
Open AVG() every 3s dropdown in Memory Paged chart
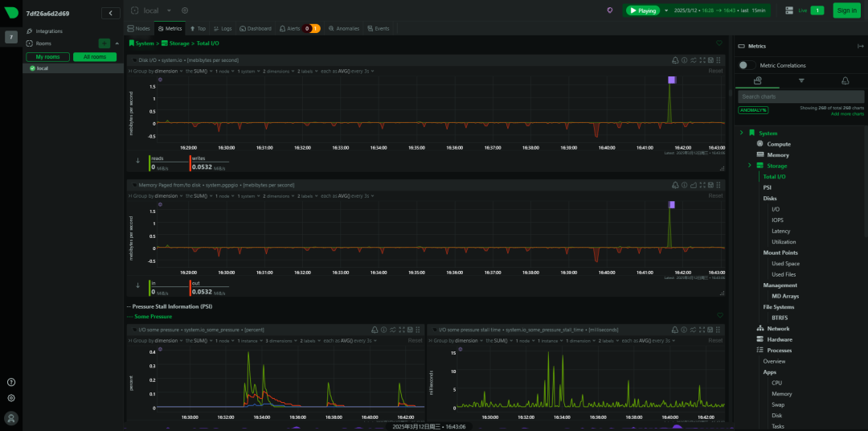[x=348, y=195]
